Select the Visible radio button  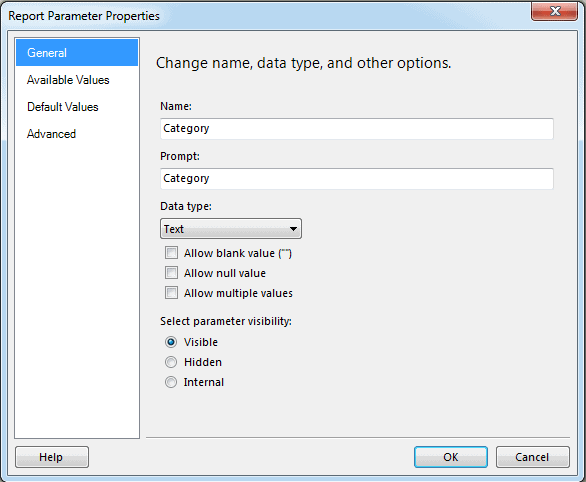(x=171, y=342)
